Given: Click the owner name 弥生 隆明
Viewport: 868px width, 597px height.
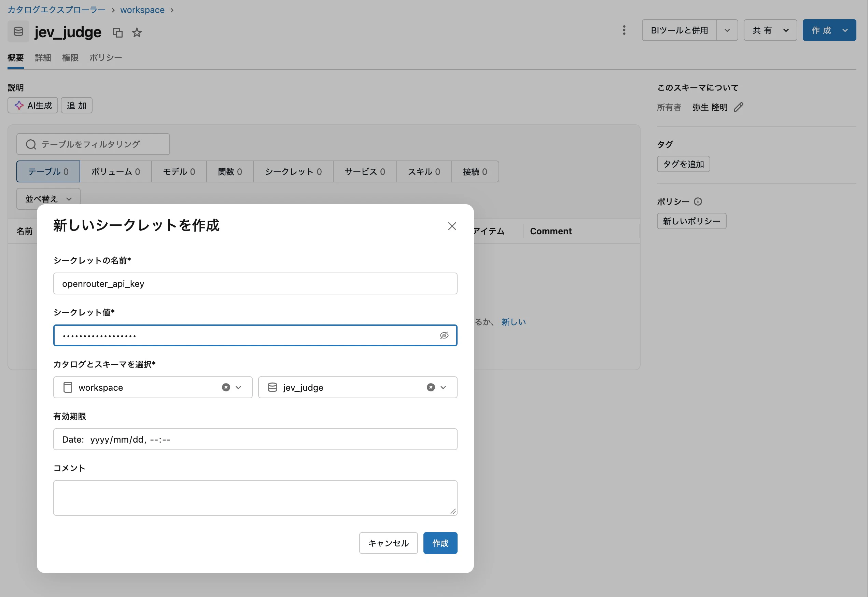Looking at the screenshot, I should point(710,107).
